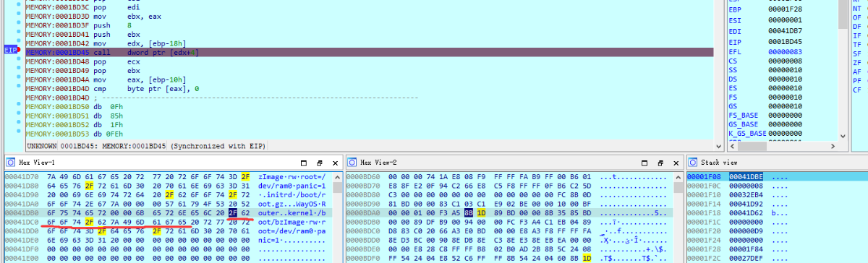Click the 'zImage·rw·root=/' ASCII text
The height and width of the screenshot is (263, 868).
pos(292,178)
